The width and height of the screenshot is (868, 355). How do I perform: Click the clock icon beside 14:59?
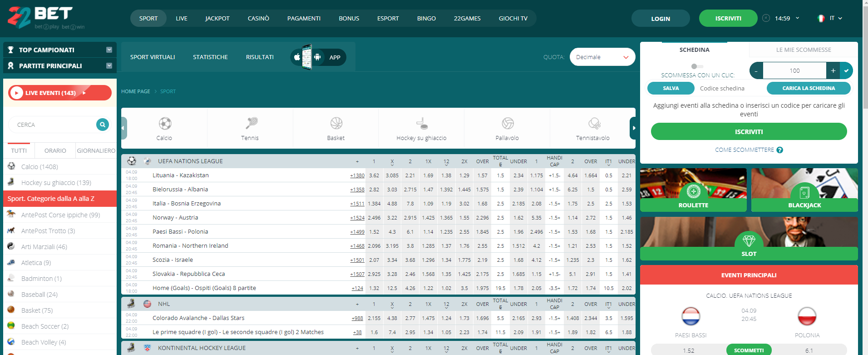pyautogui.click(x=766, y=18)
